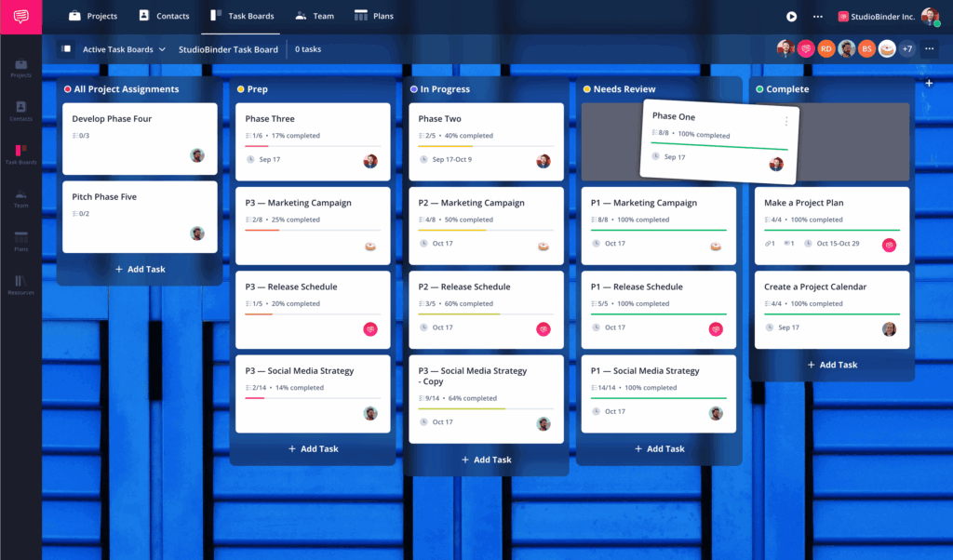Click the BS member avatar

click(x=866, y=48)
